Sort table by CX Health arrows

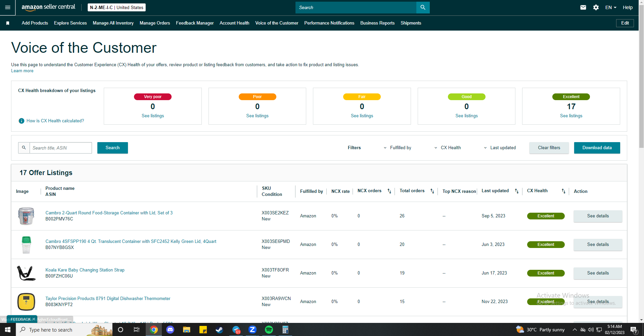564,191
